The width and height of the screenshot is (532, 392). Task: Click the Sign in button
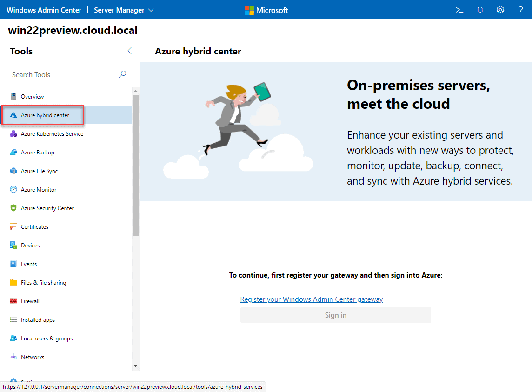click(336, 315)
